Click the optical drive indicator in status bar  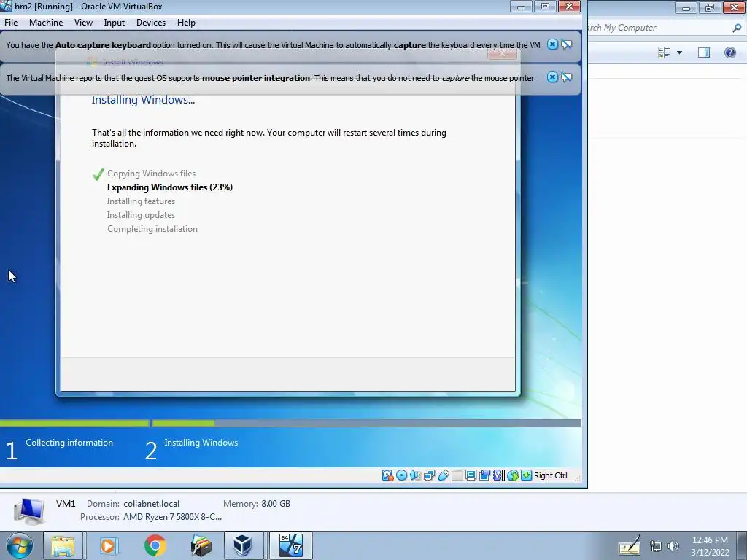(402, 475)
